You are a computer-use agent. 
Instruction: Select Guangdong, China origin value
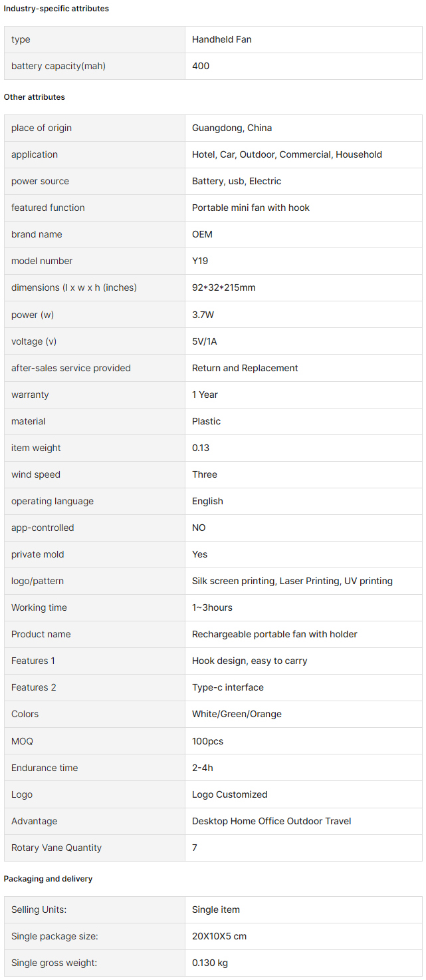pyautogui.click(x=232, y=128)
